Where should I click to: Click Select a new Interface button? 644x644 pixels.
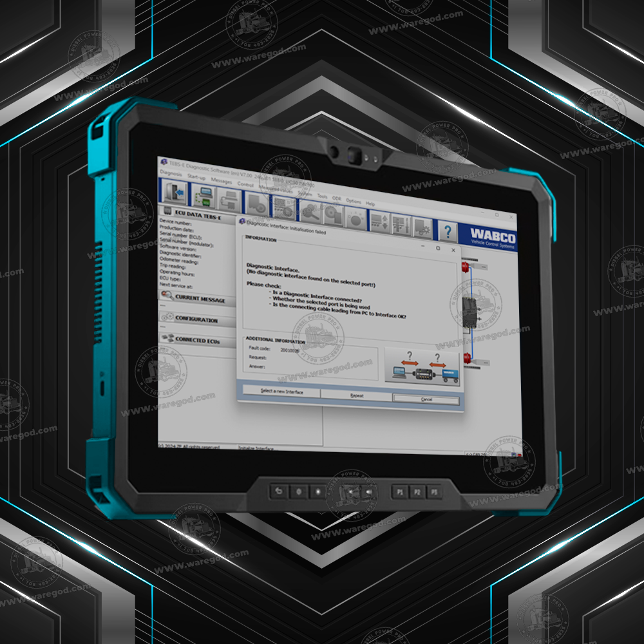tap(281, 392)
